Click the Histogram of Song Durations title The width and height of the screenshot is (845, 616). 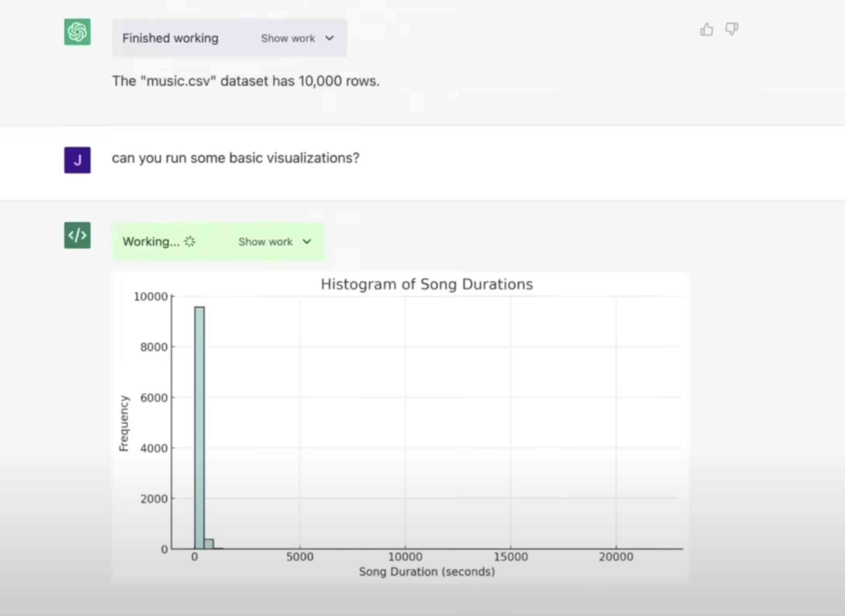point(427,284)
